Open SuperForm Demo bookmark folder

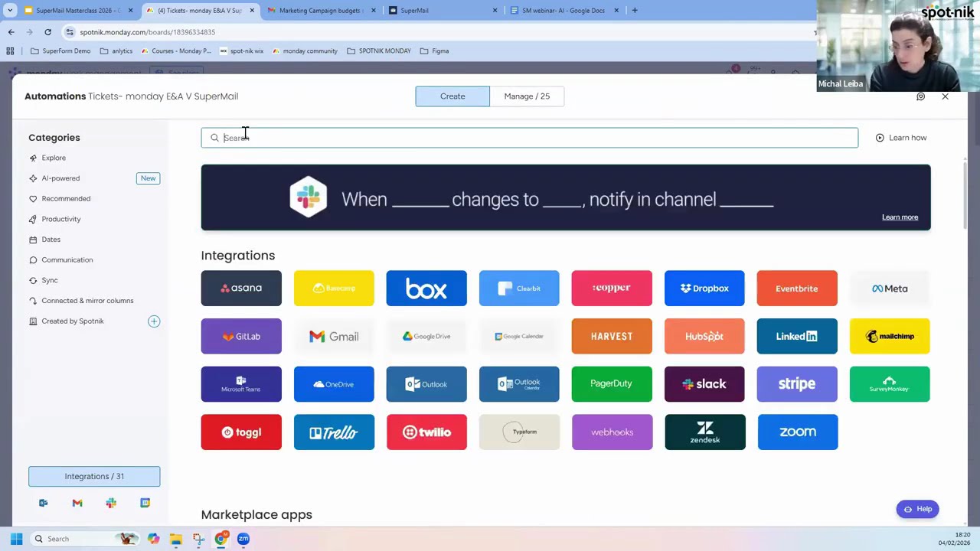[60, 51]
